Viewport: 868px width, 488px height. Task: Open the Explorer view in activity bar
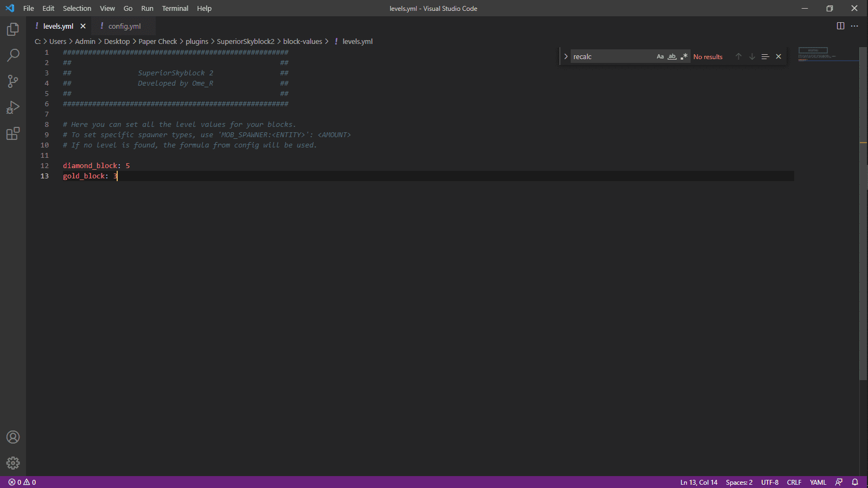click(x=13, y=29)
